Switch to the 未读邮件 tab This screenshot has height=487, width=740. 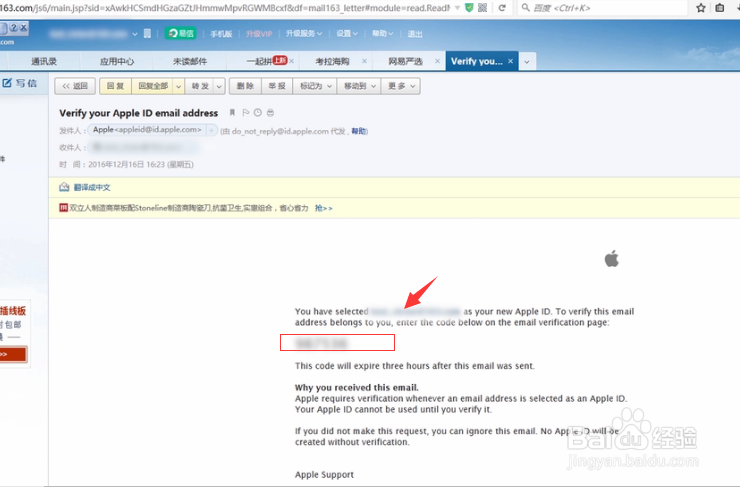click(190, 61)
